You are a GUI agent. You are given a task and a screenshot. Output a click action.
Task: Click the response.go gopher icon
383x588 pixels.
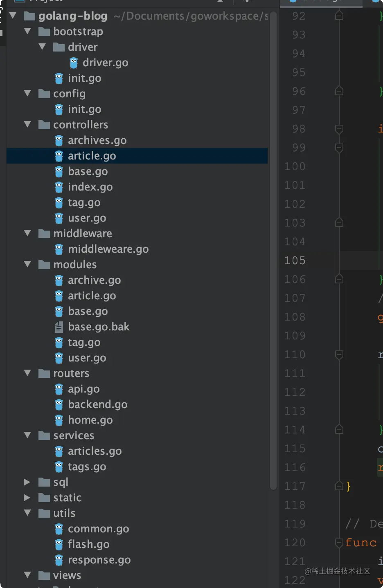(59, 560)
